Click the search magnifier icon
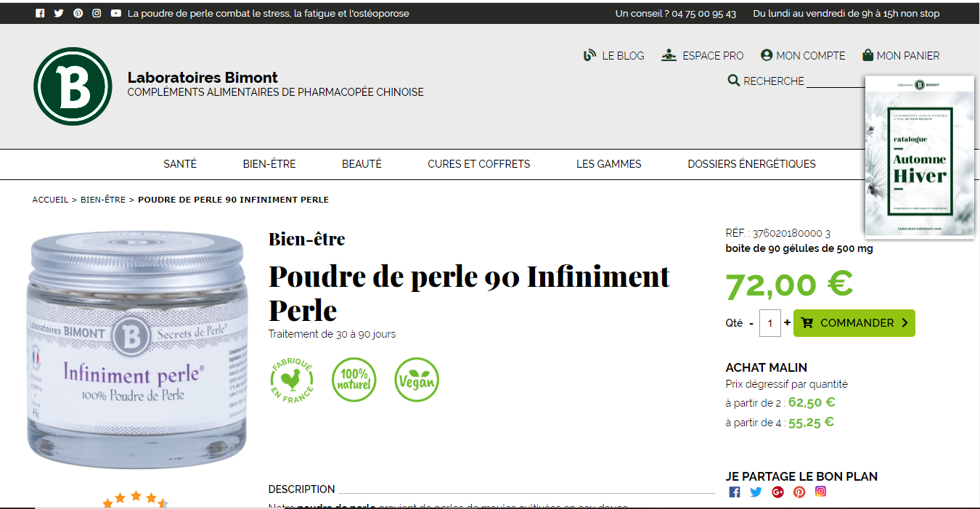 [x=734, y=81]
